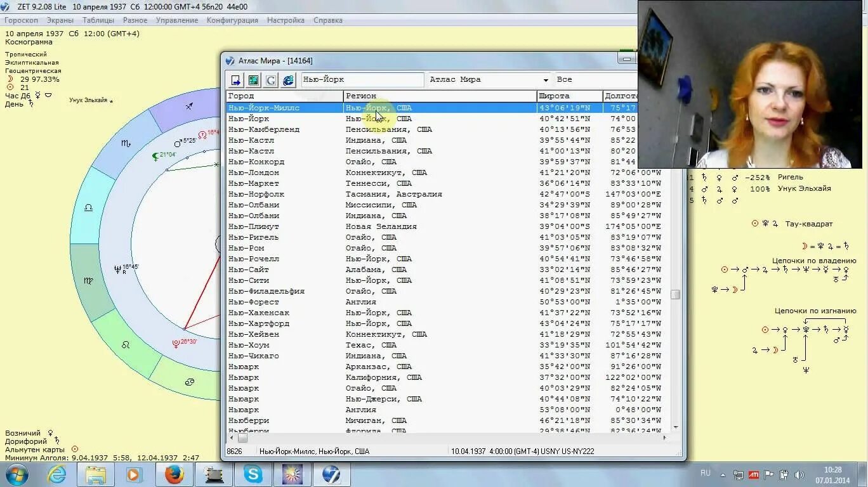Open the Управление menu

pos(177,20)
